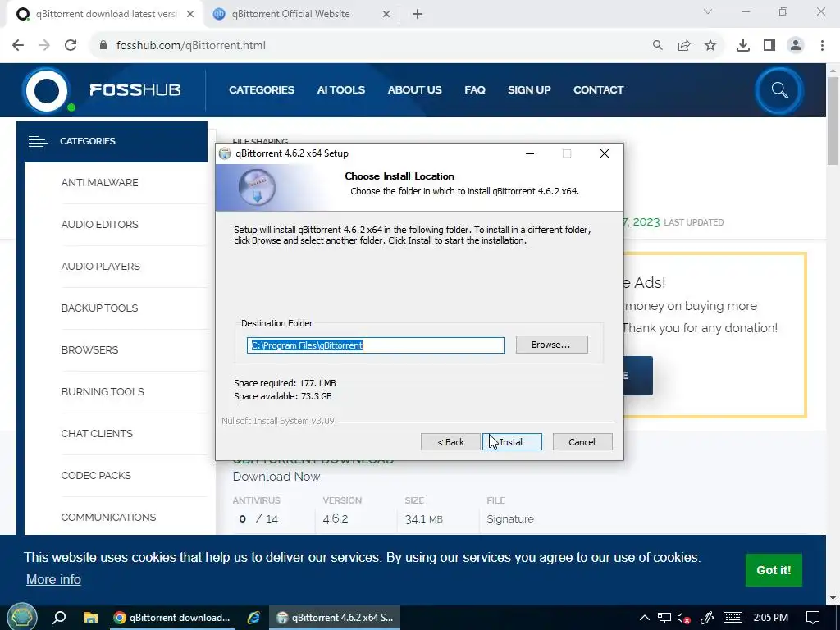Click the Destination Folder path field
The height and width of the screenshot is (630, 840).
(x=376, y=345)
